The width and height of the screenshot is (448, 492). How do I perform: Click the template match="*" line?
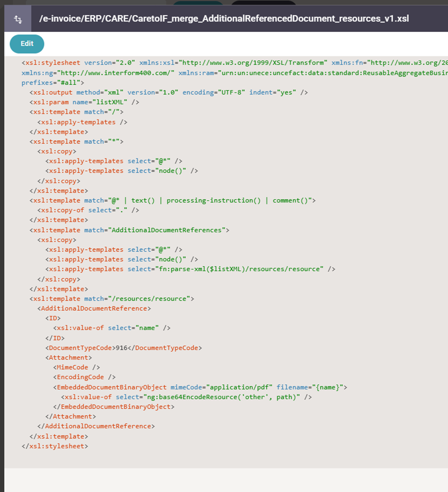[x=76, y=142]
